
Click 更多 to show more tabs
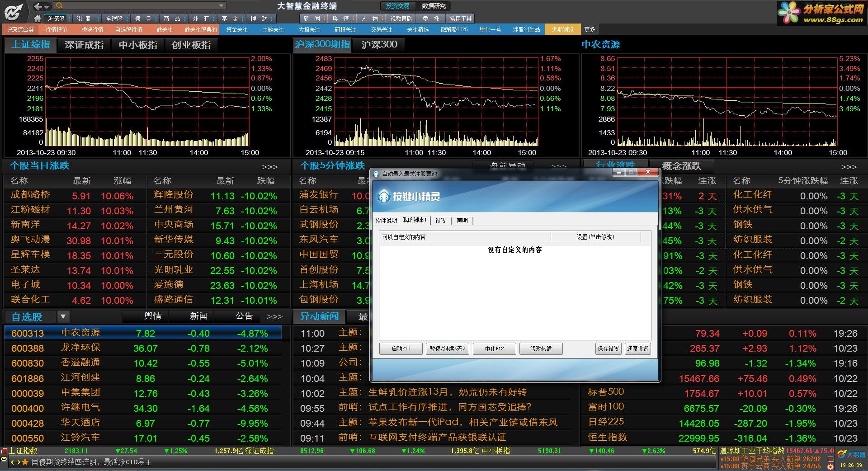click(x=590, y=29)
